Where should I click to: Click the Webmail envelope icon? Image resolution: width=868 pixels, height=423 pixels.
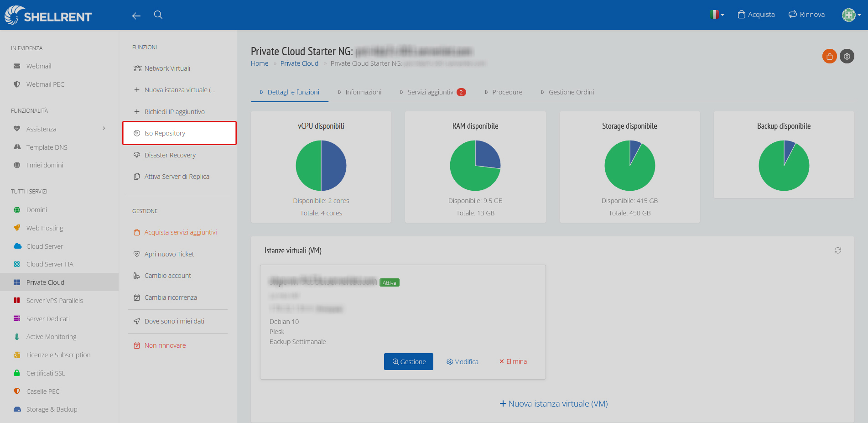[x=17, y=66]
